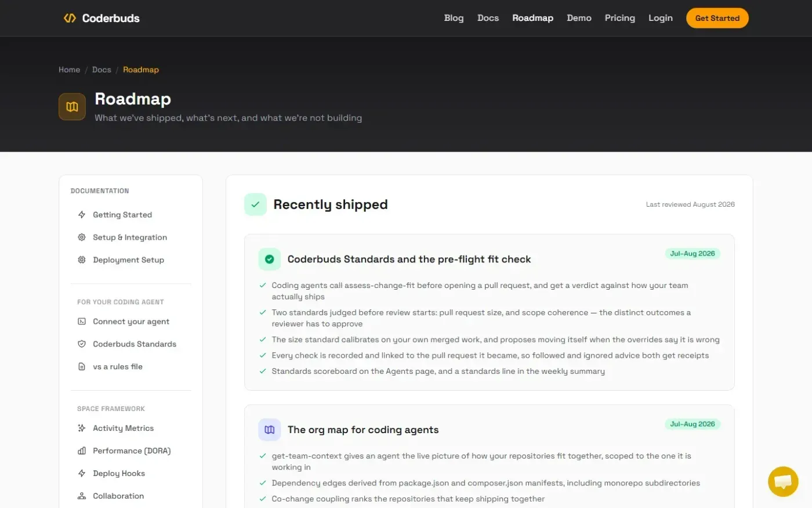Open Blog in the top navigation
Image resolution: width=812 pixels, height=508 pixels.
pos(454,18)
